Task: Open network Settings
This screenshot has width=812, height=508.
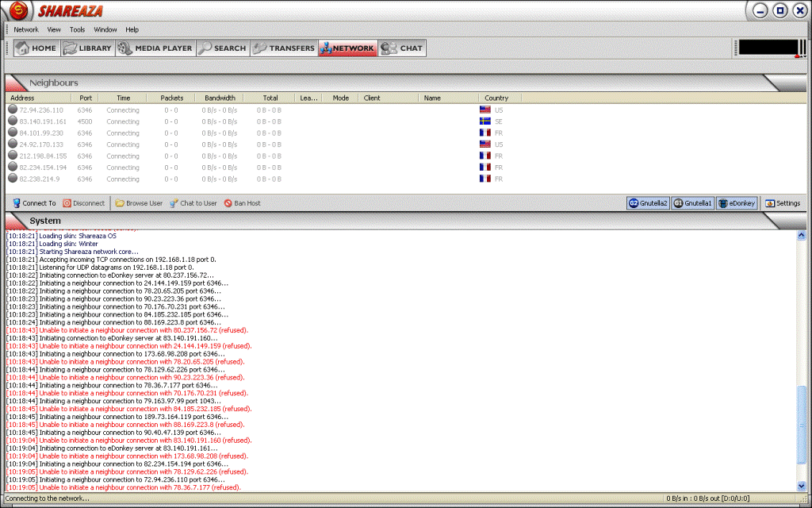Action: [783, 203]
